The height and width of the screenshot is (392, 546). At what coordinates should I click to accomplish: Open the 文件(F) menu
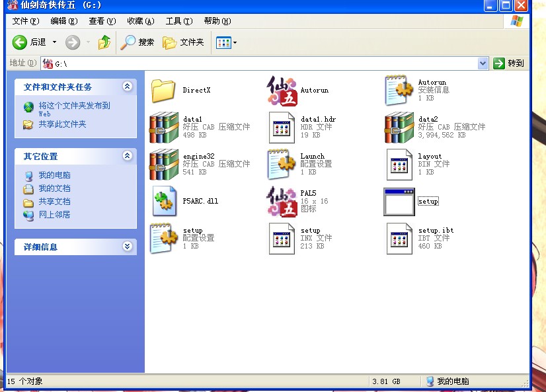[26, 21]
